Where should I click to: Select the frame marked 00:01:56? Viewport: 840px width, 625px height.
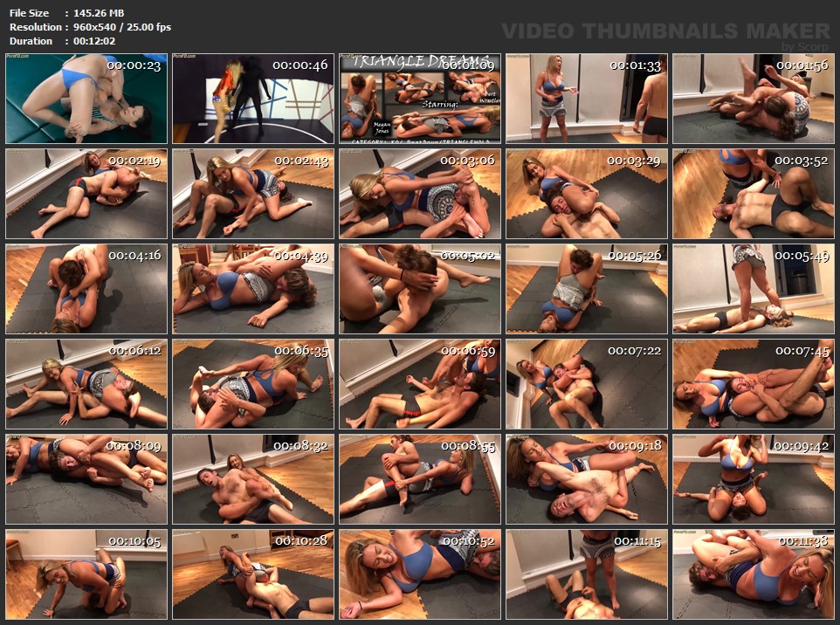pos(753,99)
